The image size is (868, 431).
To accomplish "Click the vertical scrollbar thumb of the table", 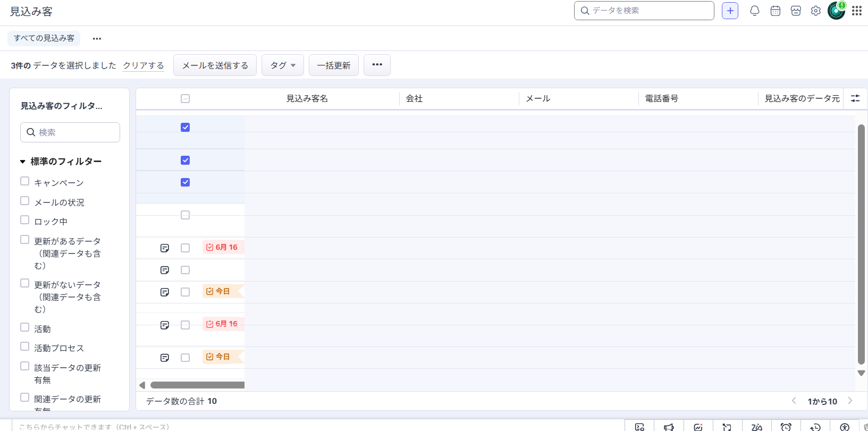I will (861, 244).
